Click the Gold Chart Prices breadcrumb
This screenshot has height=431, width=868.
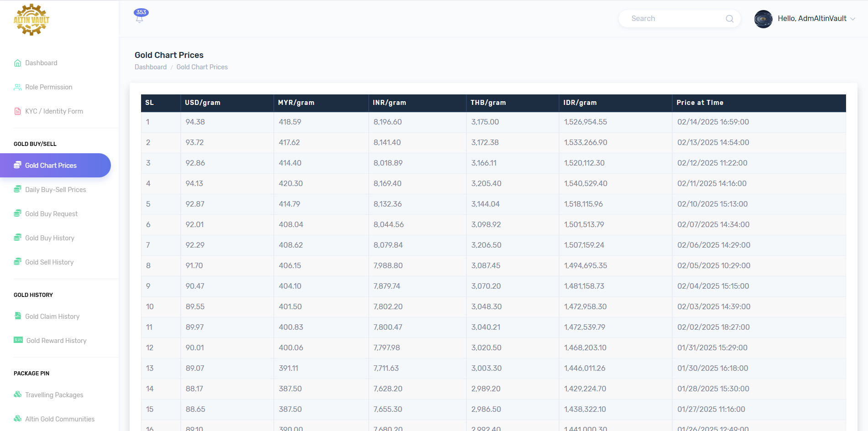coord(202,67)
